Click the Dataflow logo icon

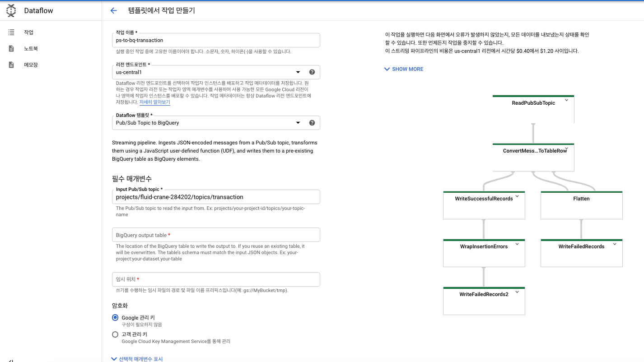(x=11, y=10)
